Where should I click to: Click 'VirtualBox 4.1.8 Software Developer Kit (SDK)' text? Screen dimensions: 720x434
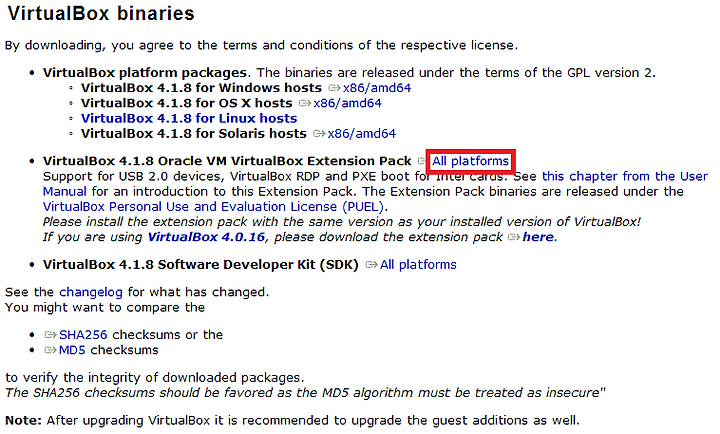tap(200, 265)
